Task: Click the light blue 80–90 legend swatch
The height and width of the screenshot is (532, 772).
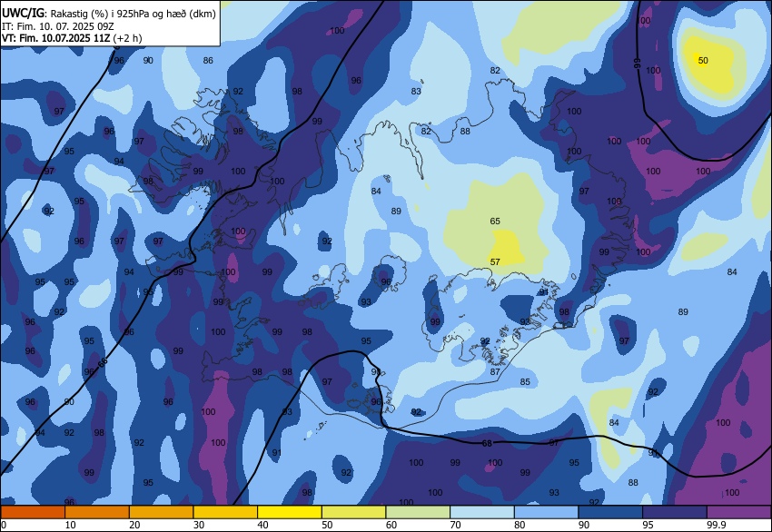Action: (x=546, y=512)
